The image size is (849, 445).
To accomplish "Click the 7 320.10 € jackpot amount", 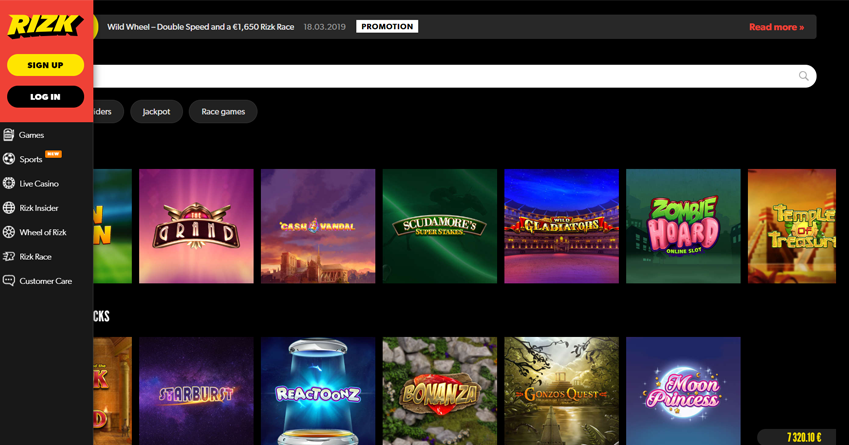I will [804, 437].
